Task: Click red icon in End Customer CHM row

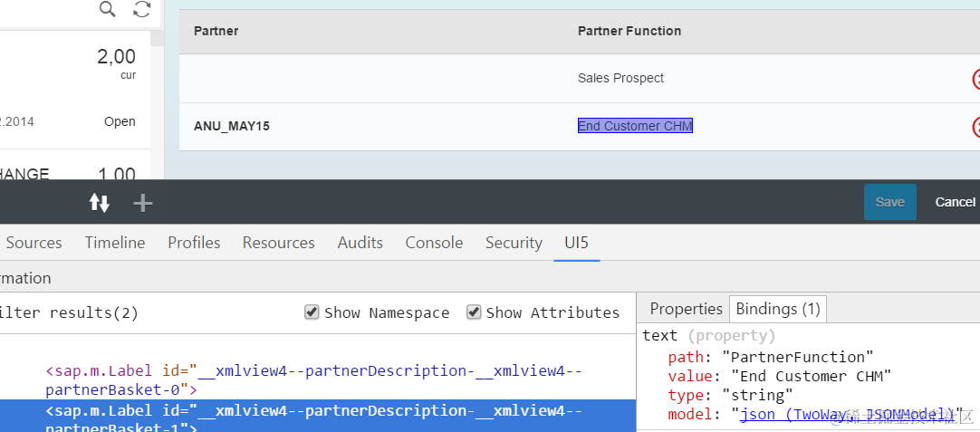Action: tap(975, 127)
